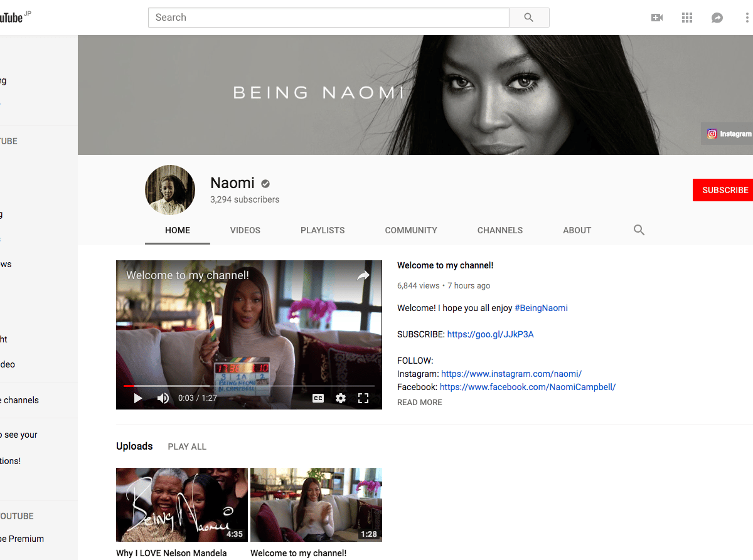Enter fullscreen mode on player
This screenshot has width=753, height=560.
[x=363, y=398]
